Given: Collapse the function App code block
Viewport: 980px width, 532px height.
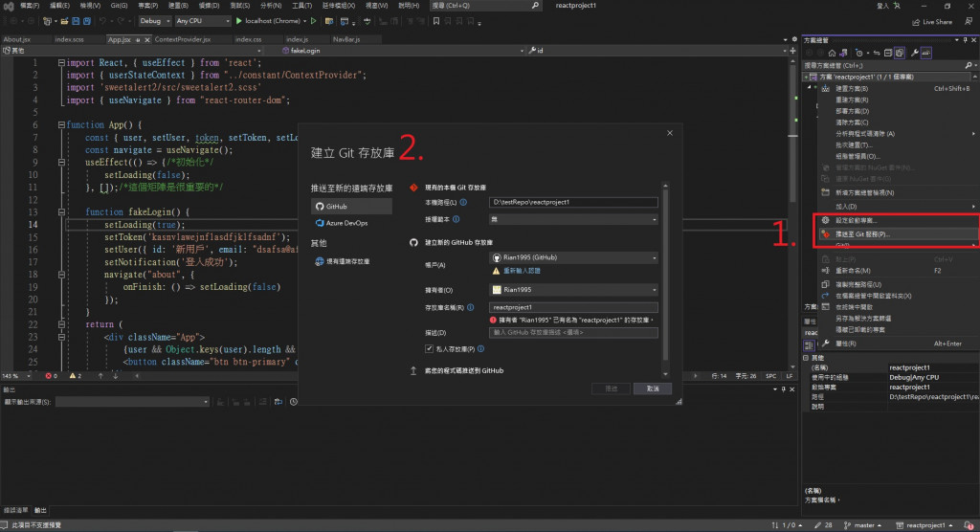Looking at the screenshot, I should tap(61, 125).
